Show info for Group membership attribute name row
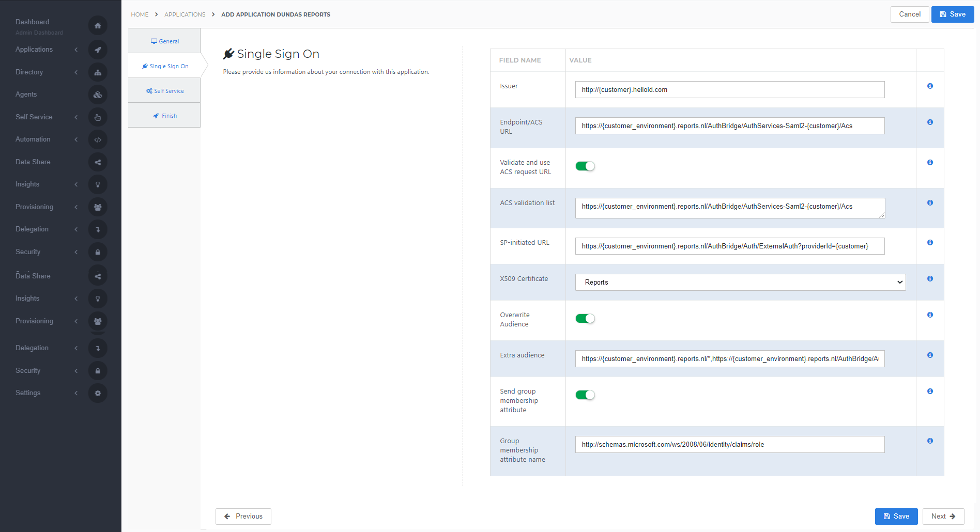Viewport: 980px width, 532px height. point(930,441)
